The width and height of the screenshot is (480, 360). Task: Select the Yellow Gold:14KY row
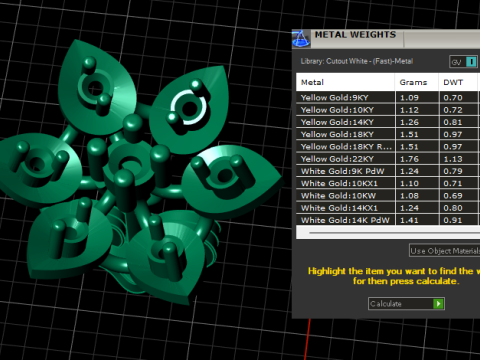pyautogui.click(x=388, y=122)
